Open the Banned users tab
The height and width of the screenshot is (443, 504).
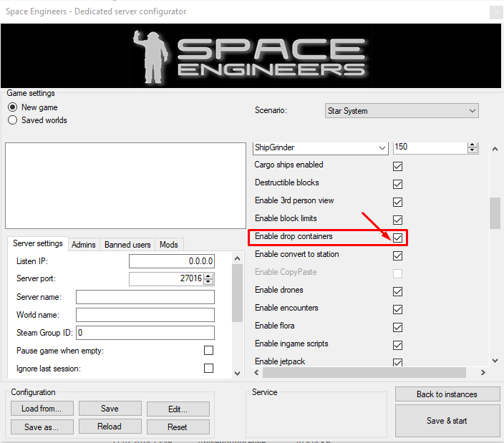[127, 245]
